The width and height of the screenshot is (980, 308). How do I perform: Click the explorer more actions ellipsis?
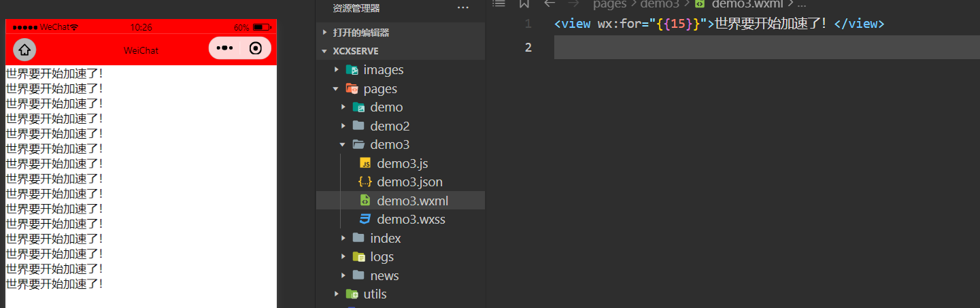(x=463, y=8)
